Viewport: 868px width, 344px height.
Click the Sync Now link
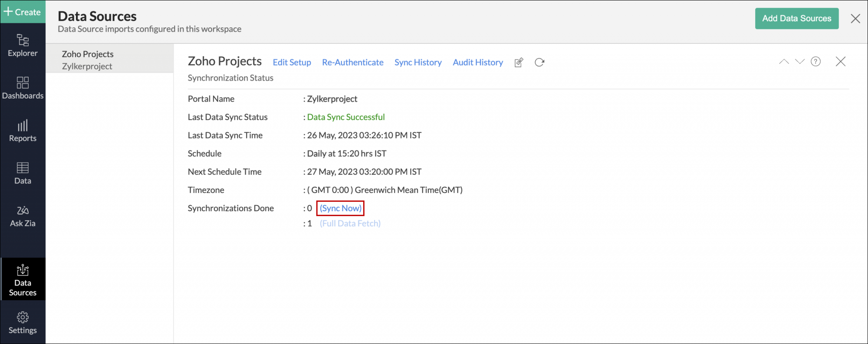(340, 208)
